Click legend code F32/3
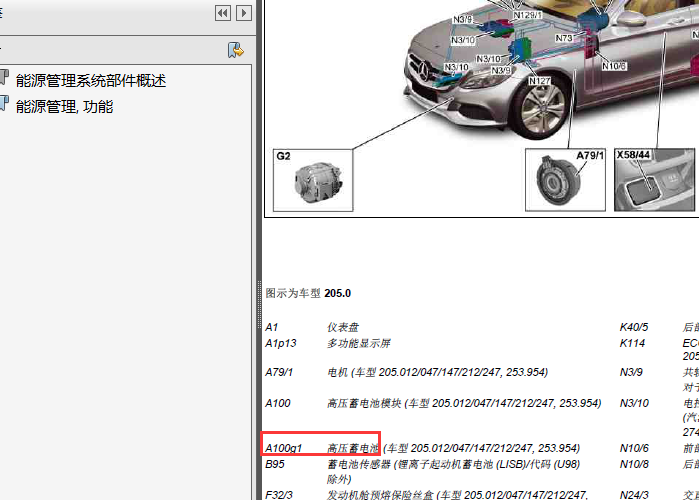The width and height of the screenshot is (699, 500). 279,495
